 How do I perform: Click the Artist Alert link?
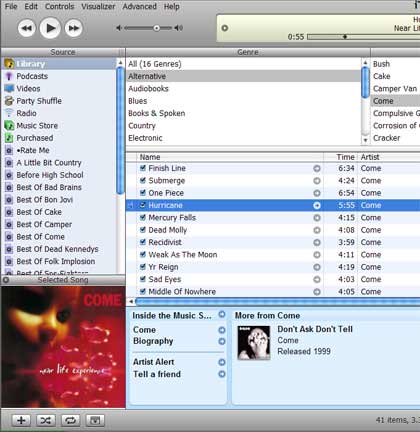(153, 362)
